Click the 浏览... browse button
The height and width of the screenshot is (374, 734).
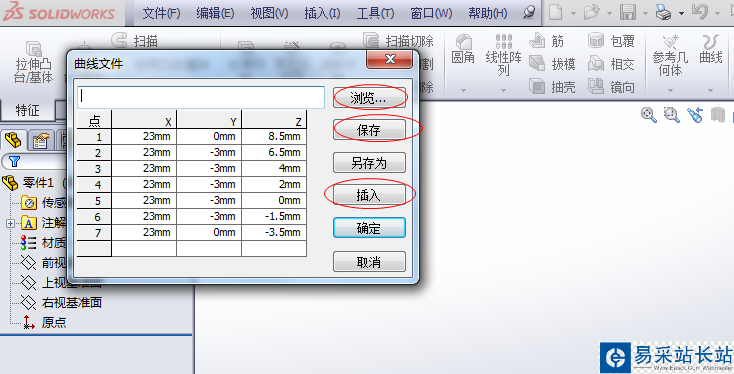369,98
